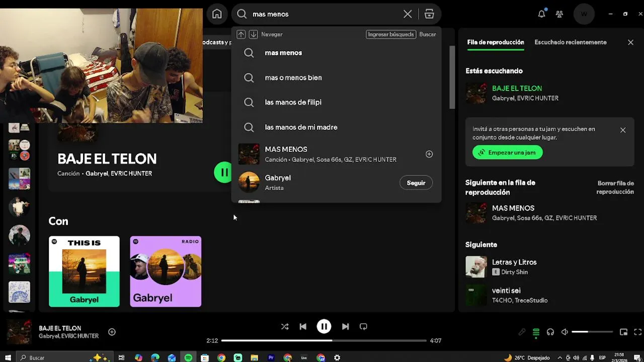Open Microsoft Edge from the taskbar
Viewport: 644px width, 362px height.
point(155,357)
